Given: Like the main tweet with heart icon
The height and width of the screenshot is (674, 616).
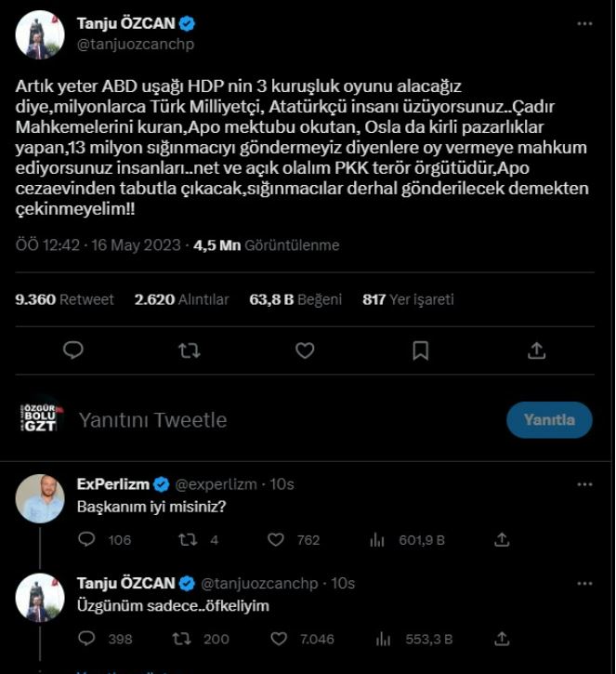Looking at the screenshot, I should pyautogui.click(x=305, y=350).
